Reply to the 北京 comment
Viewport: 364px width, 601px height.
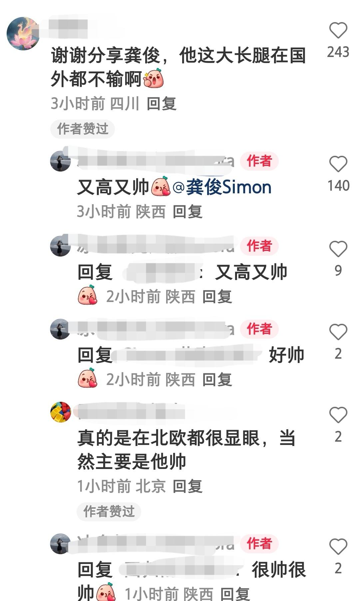point(187,486)
